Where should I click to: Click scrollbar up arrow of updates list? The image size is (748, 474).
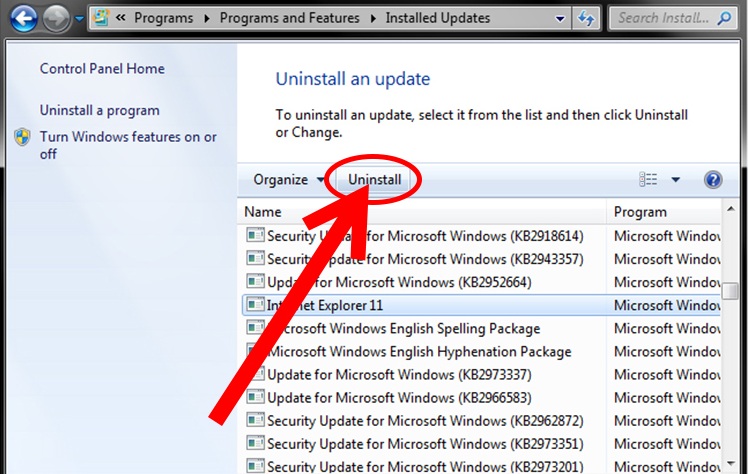(730, 209)
